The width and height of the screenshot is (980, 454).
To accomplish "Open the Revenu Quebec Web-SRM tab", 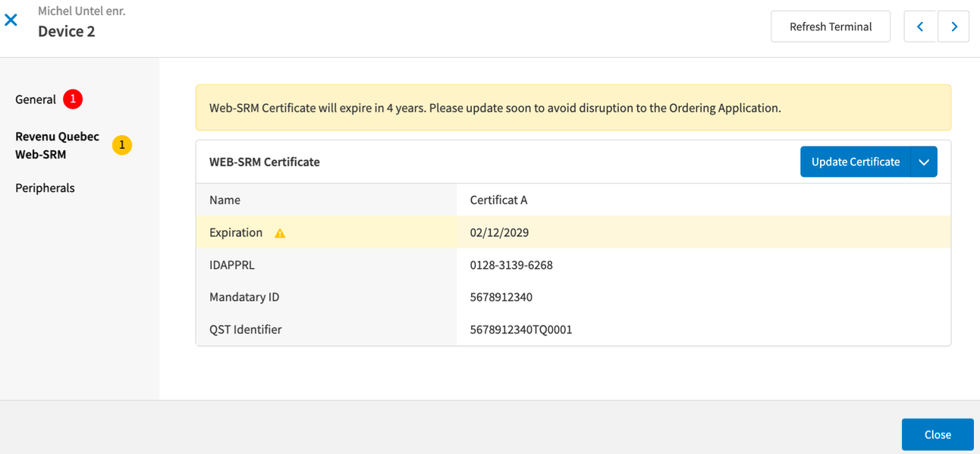I will [x=57, y=145].
